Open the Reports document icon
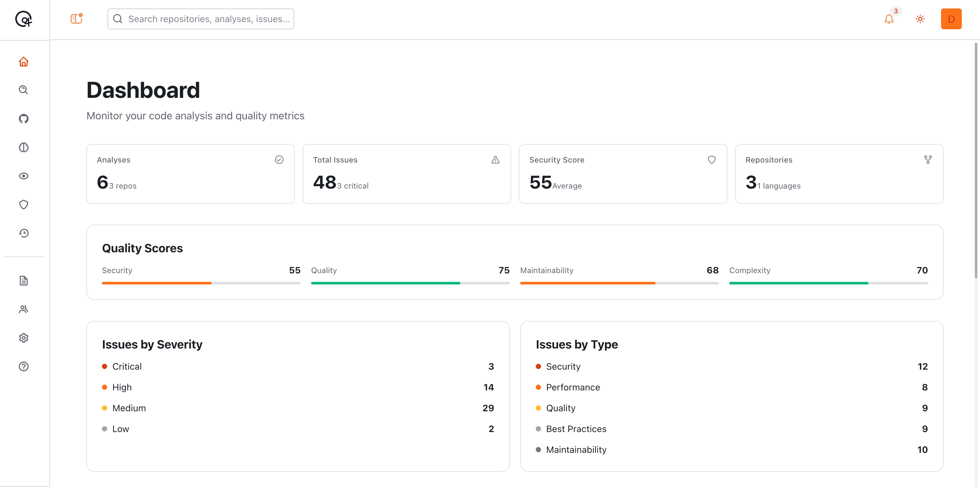Screen dimensions: 980x487 [24, 281]
